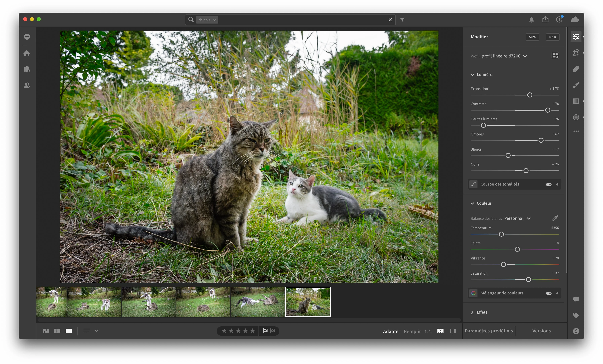
Task: Toggle the Mélangeur de couleurs switch
Action: (x=548, y=293)
